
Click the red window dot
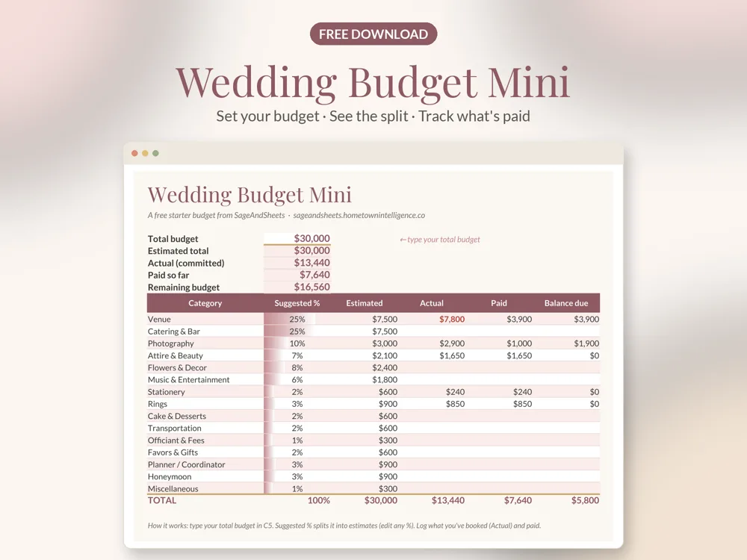[x=134, y=153]
